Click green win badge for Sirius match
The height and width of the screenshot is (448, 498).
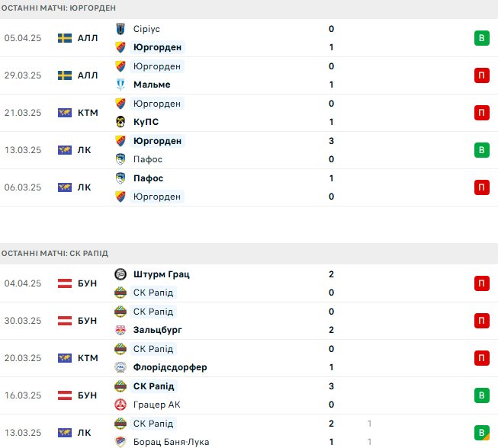coord(482,38)
